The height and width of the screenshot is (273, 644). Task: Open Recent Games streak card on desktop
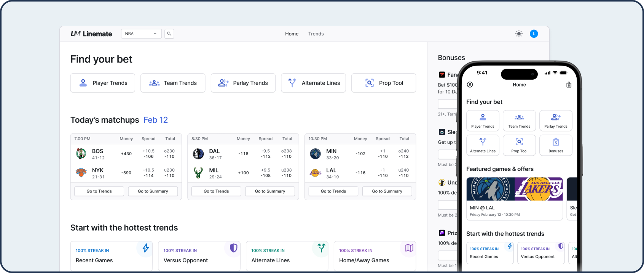(111, 256)
